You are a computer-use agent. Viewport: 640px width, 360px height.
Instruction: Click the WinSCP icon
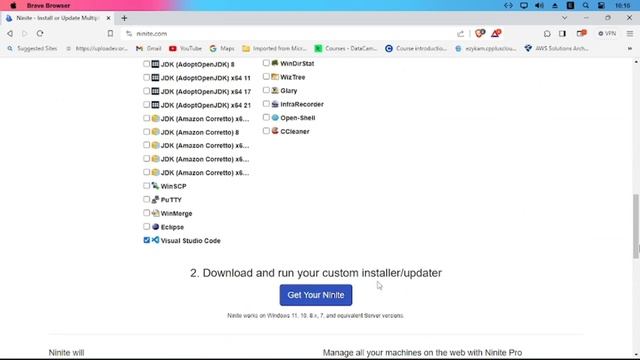pos(155,186)
